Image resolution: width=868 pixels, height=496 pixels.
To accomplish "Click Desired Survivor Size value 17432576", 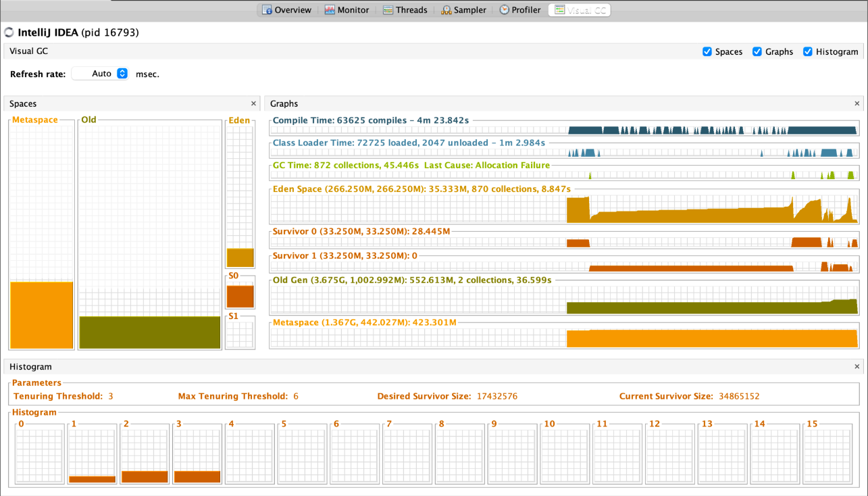I will [x=497, y=397].
